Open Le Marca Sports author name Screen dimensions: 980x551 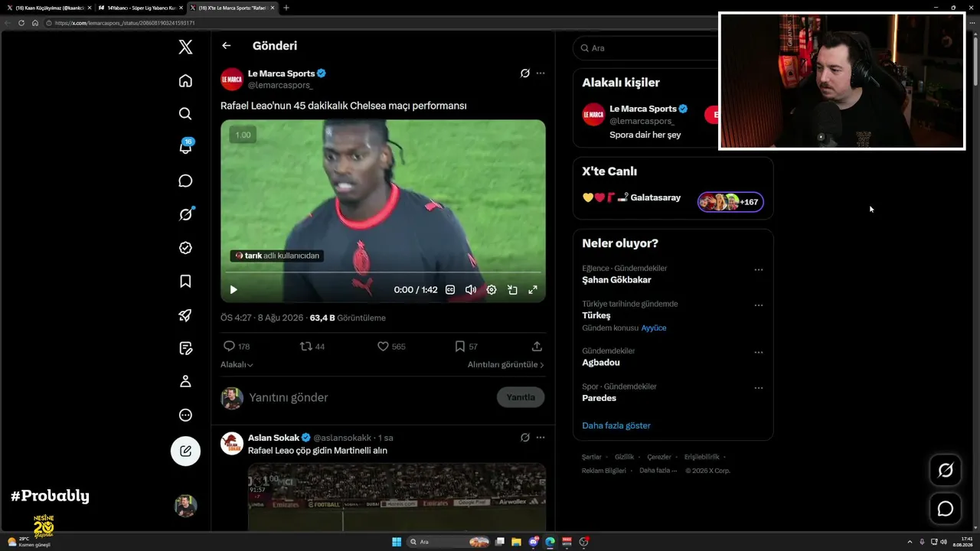[x=281, y=73]
